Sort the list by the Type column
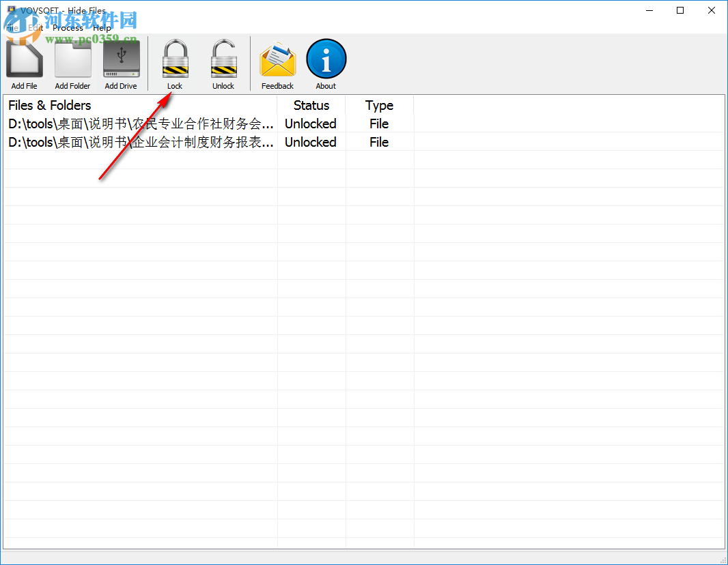 click(379, 105)
